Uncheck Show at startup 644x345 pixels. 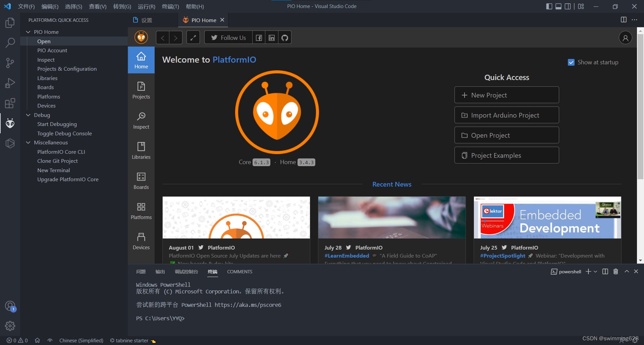571,62
